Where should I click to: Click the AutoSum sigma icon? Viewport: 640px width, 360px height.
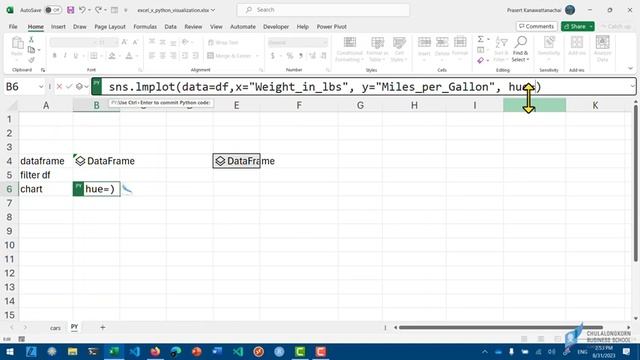pyautogui.click(x=481, y=39)
